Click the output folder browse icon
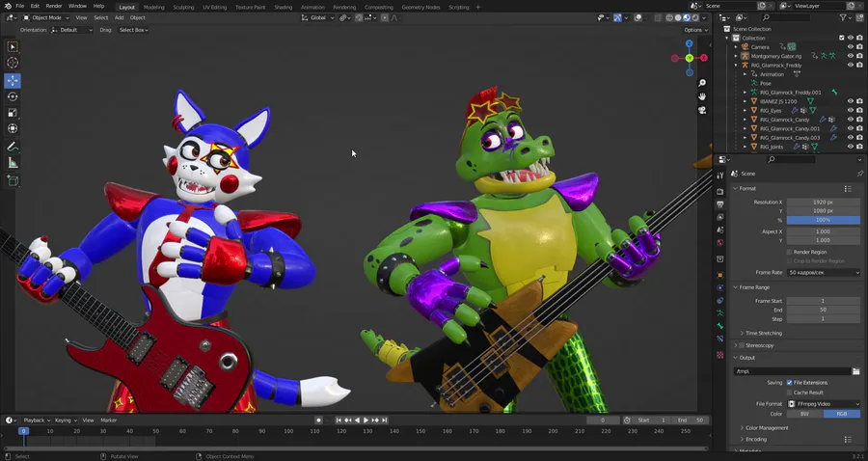This screenshot has height=461, width=868. click(856, 371)
